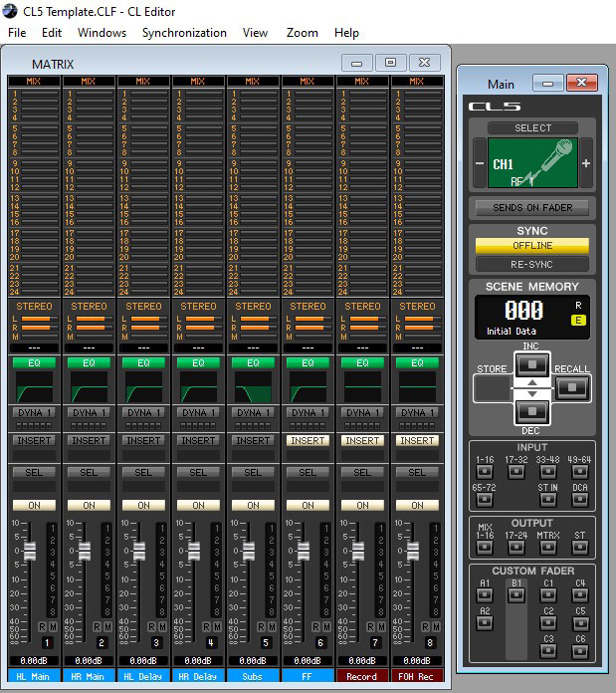Open the Zoom menu

(303, 33)
